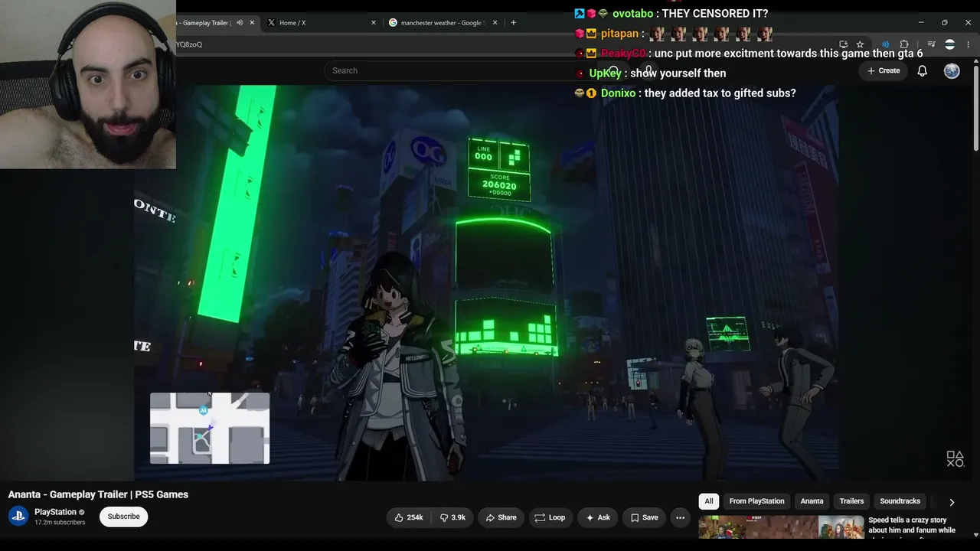Click the Ask button
Image resolution: width=980 pixels, height=551 pixels.
click(598, 517)
